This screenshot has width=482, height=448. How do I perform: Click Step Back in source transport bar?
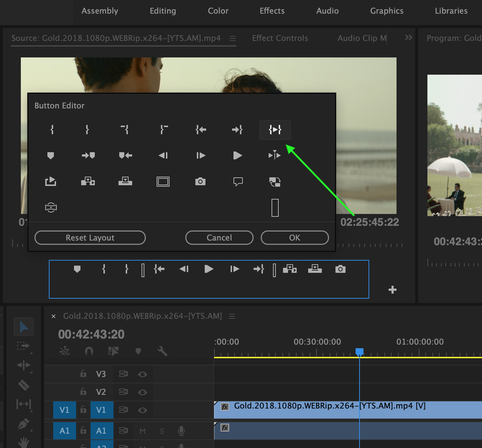pyautogui.click(x=184, y=269)
